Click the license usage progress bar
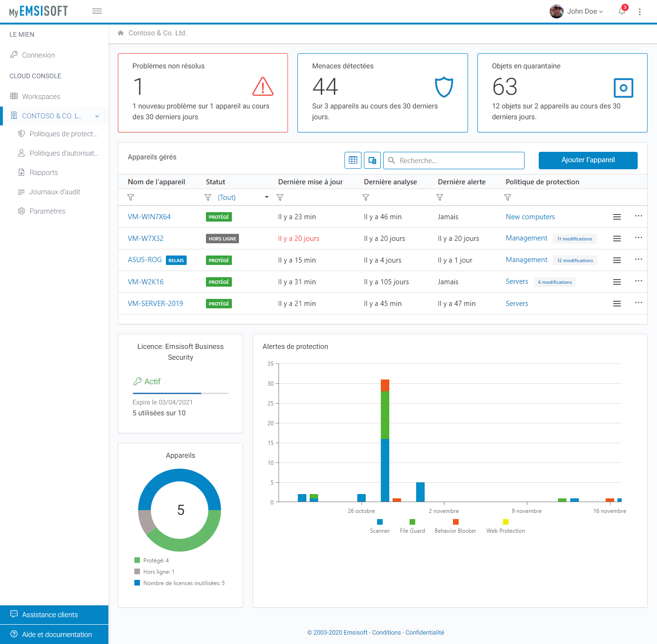657x644 pixels. point(181,393)
